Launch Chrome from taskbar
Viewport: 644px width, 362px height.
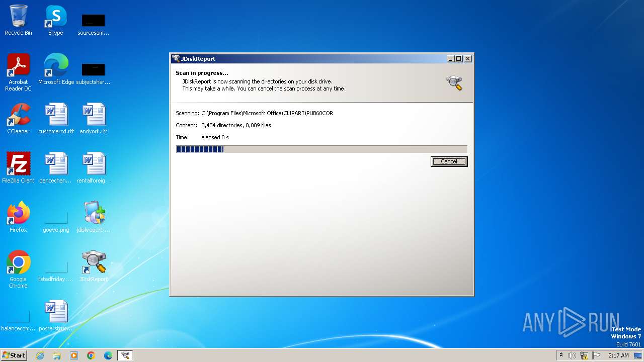coord(91,355)
